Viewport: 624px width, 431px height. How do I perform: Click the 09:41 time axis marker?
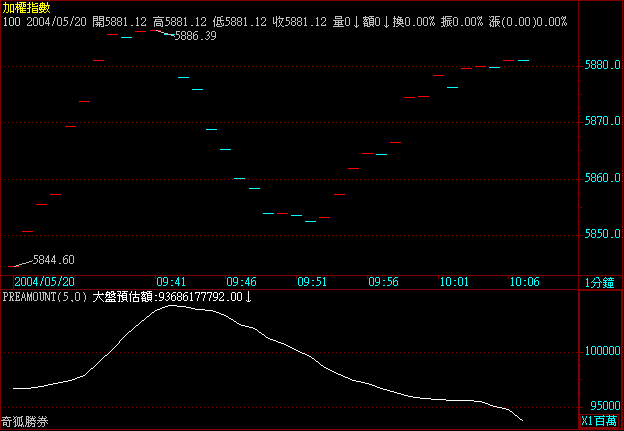click(x=171, y=282)
